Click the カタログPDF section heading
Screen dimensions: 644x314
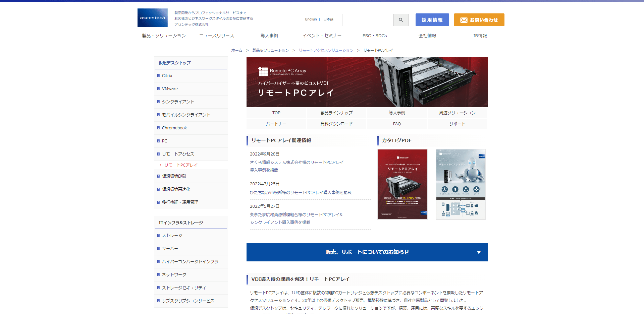(397, 140)
